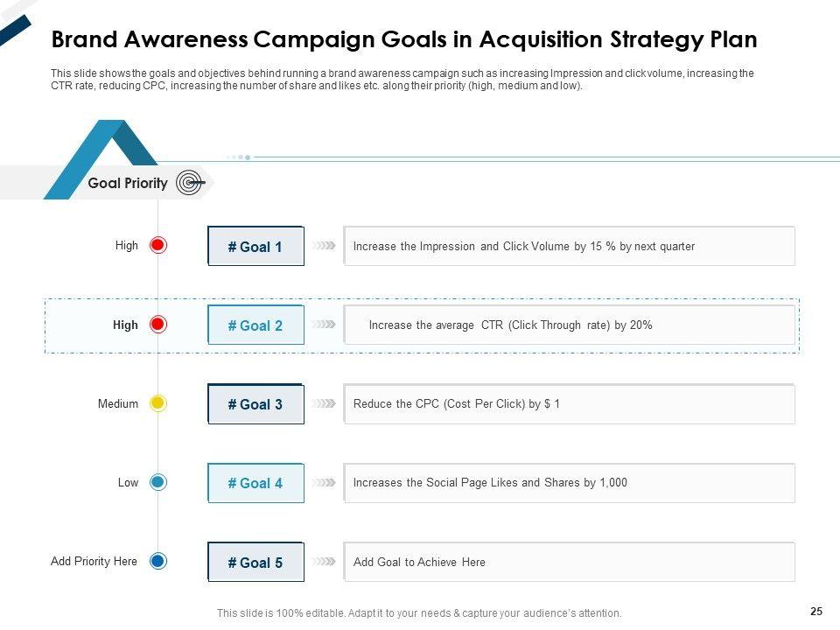Click the arrow chevrons after Goal 3

point(325,404)
